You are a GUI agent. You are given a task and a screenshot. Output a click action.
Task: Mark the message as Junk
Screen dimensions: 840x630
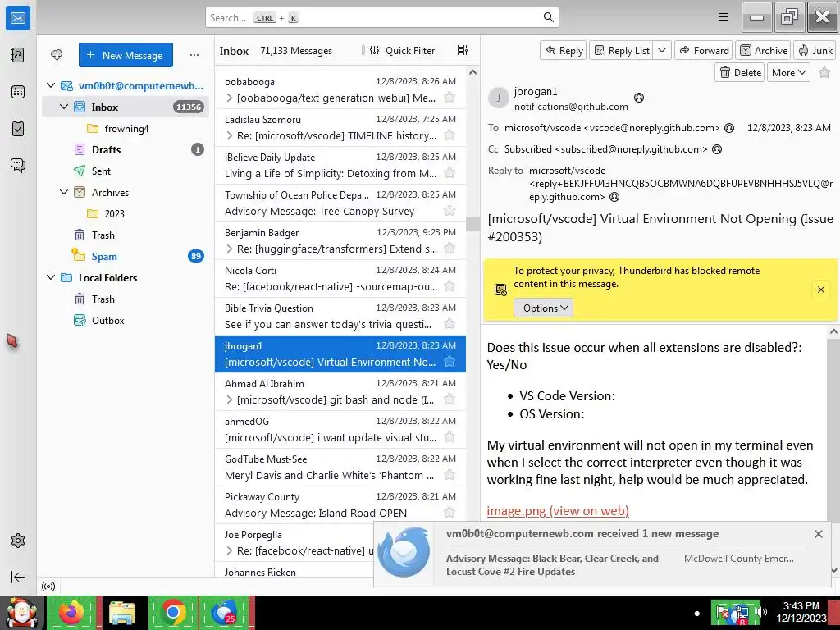point(815,50)
